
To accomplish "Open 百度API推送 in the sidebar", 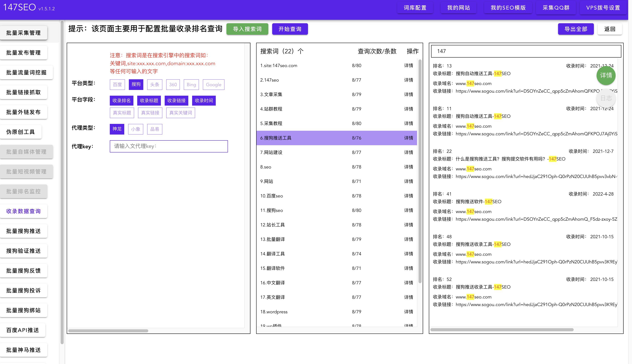I will pos(22,330).
